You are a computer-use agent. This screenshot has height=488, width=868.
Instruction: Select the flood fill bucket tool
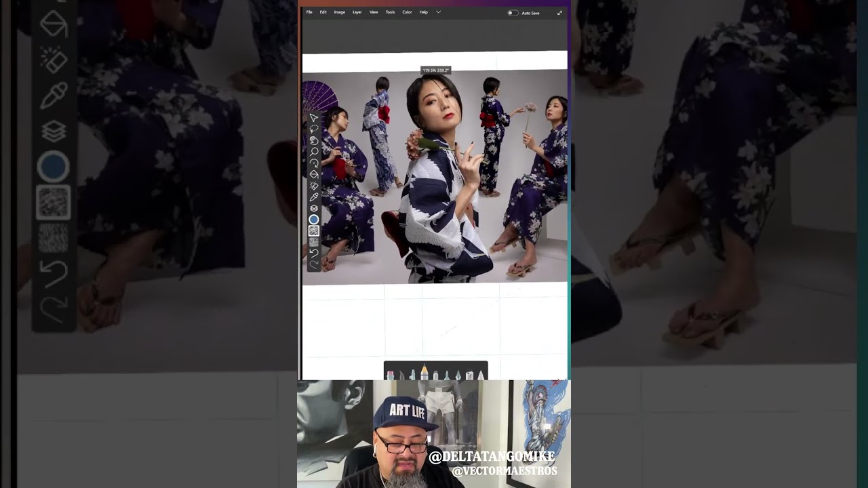(314, 174)
